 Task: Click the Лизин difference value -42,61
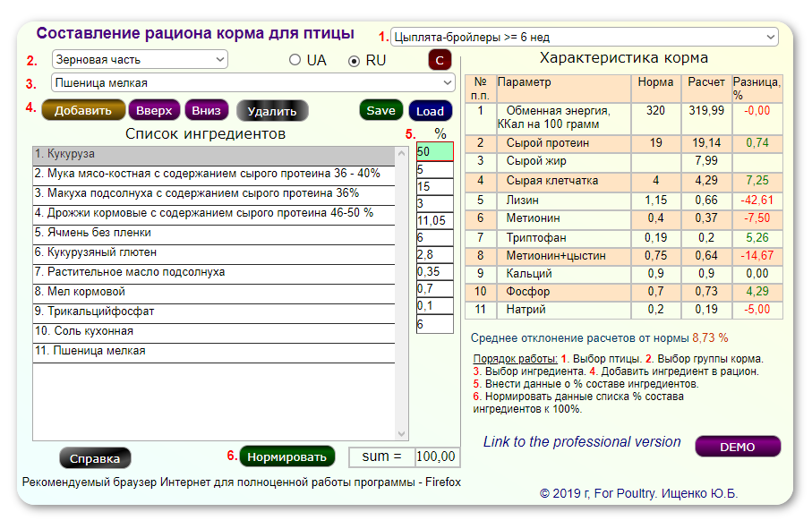pyautogui.click(x=757, y=201)
